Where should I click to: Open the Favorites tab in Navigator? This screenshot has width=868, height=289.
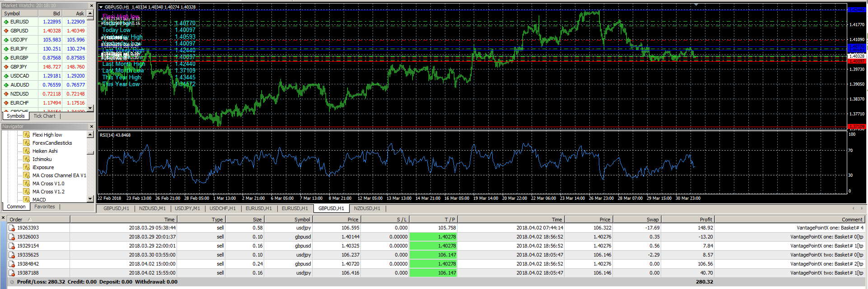coord(45,206)
